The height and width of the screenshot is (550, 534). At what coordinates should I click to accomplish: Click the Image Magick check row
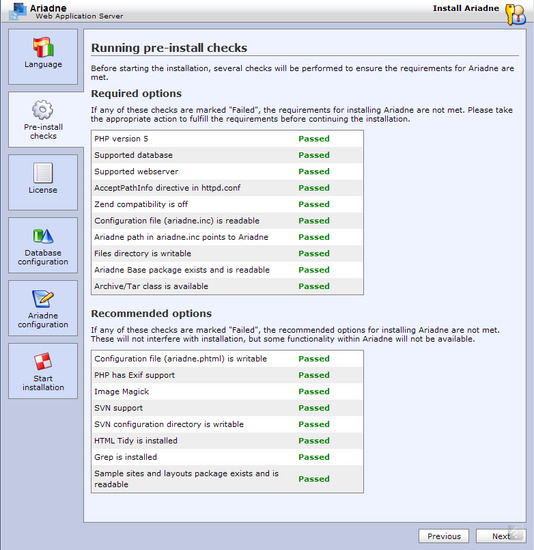tap(227, 391)
